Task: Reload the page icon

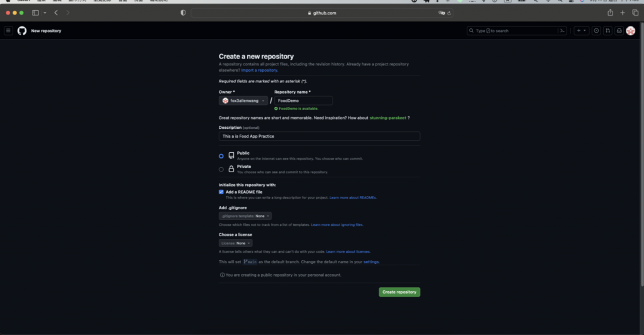Action: [449, 13]
